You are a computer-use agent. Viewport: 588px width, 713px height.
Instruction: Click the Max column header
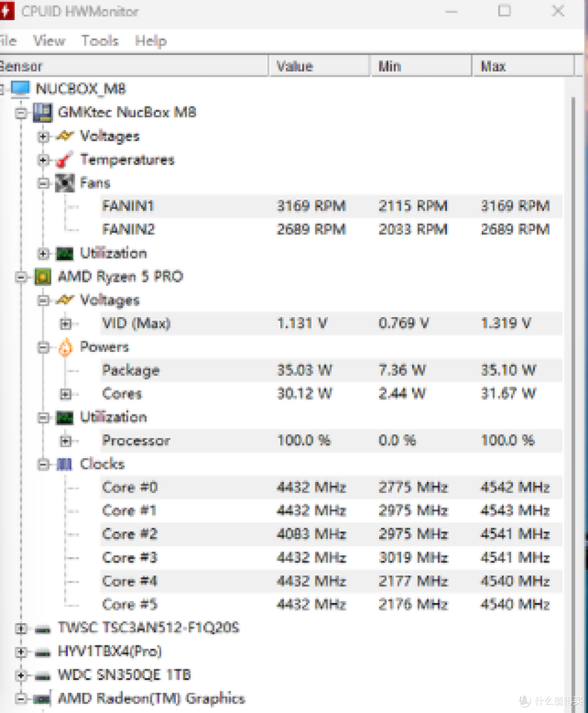pyautogui.click(x=524, y=66)
